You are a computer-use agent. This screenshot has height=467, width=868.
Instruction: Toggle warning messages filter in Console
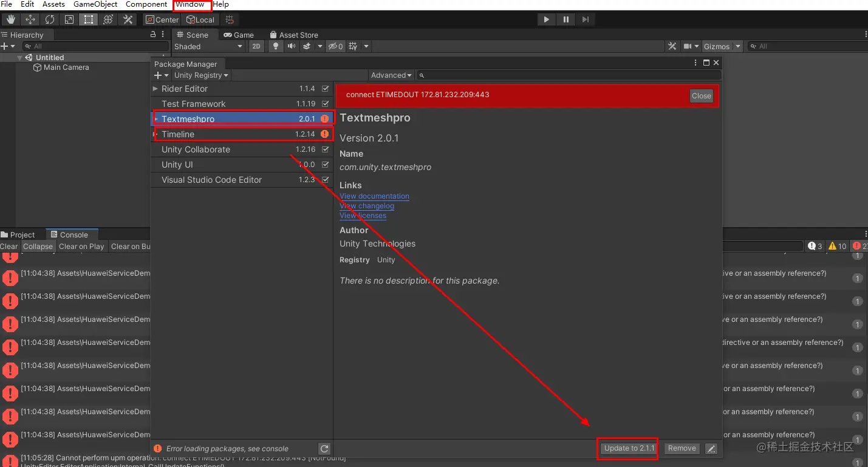[837, 246]
